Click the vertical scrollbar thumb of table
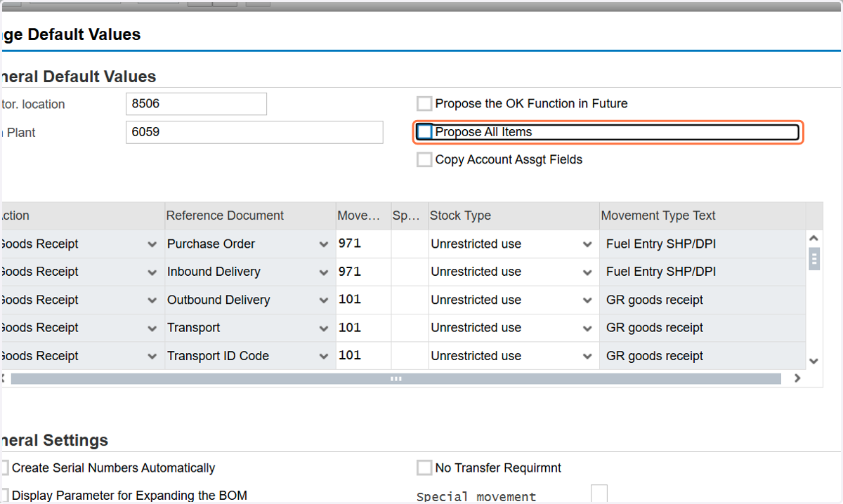The image size is (843, 504). (x=814, y=258)
